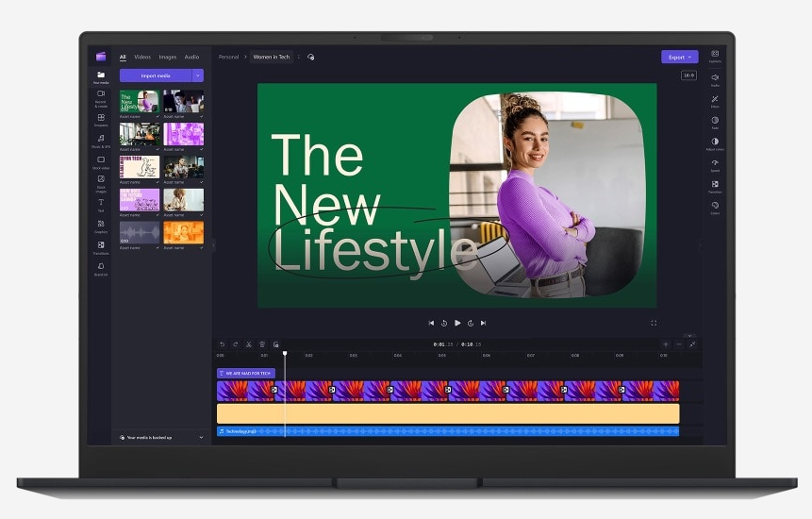The height and width of the screenshot is (519, 812).
Task: Select the Text tool in sidebar
Action: (x=101, y=204)
